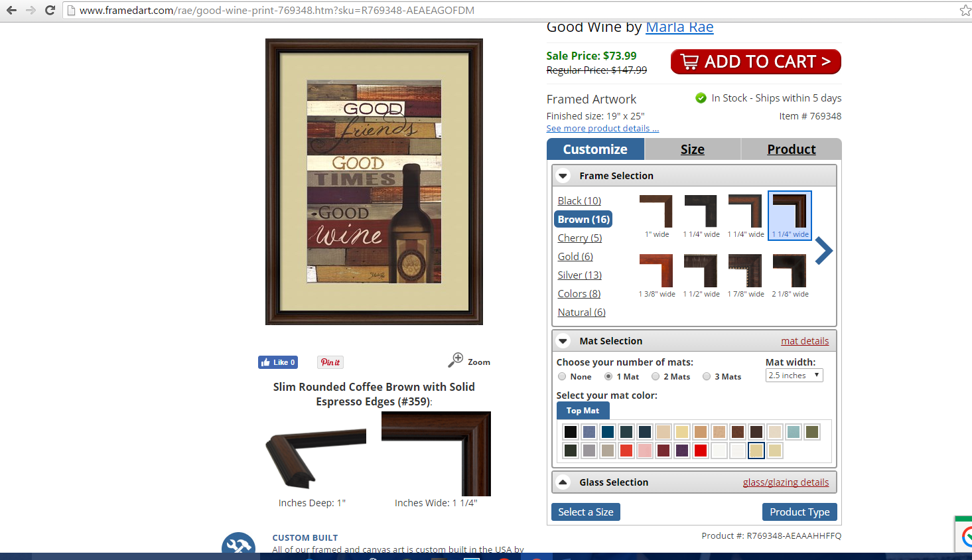Open the Mat width dropdown
972x560 pixels.
click(x=794, y=376)
